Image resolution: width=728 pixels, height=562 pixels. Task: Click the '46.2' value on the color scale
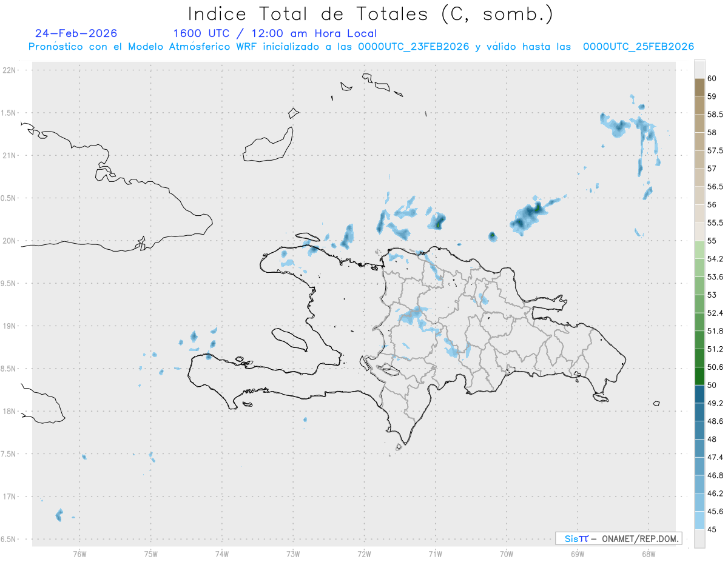coord(715,493)
